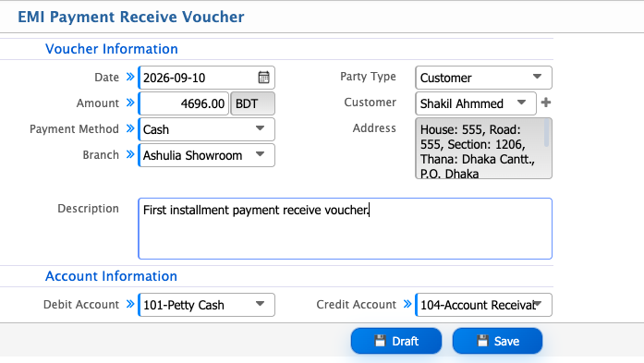Click the EMI Payment Receive Voucher title
Viewport: 644px width, 363px height.
pos(130,17)
